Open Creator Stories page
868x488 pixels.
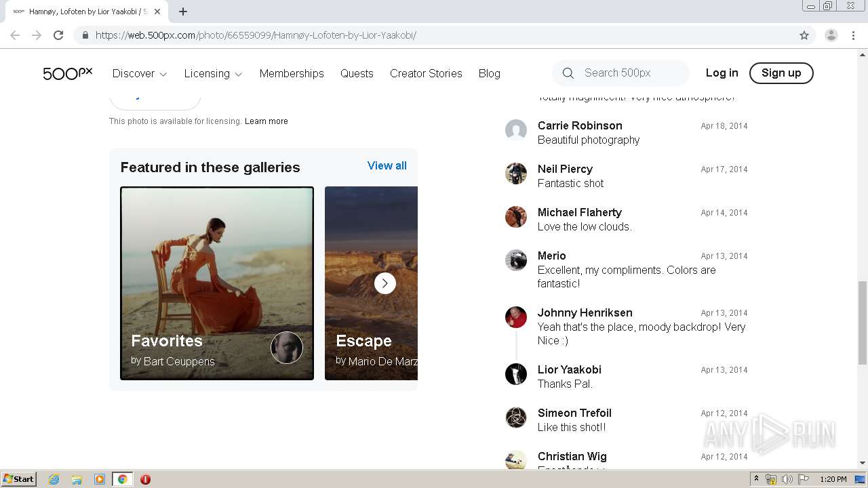[x=426, y=73]
